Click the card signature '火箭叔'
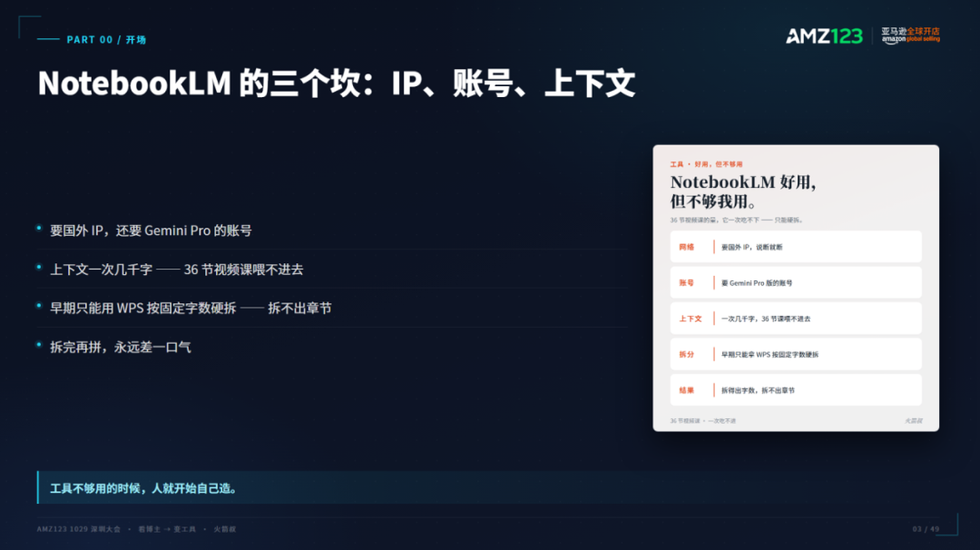The height and width of the screenshot is (550, 980). click(913, 420)
